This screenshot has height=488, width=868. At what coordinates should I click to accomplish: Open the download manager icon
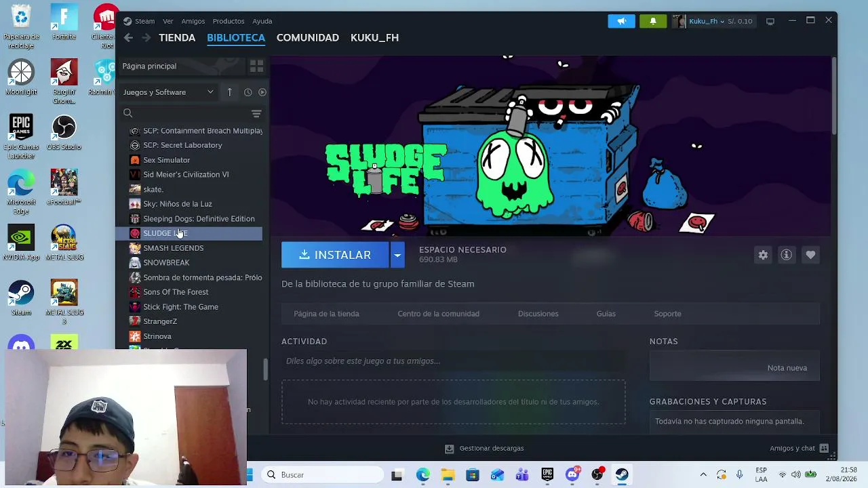click(x=449, y=448)
